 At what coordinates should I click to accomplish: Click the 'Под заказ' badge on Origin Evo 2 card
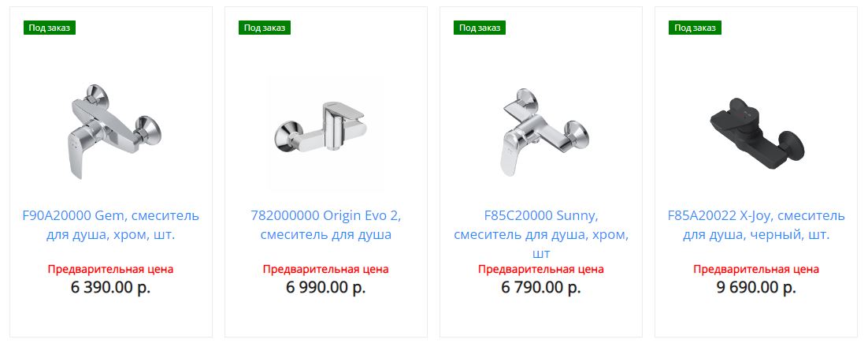265,28
